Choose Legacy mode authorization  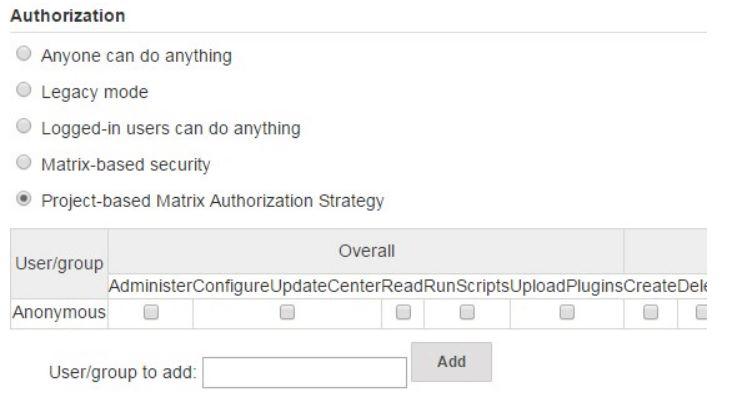click(x=24, y=92)
